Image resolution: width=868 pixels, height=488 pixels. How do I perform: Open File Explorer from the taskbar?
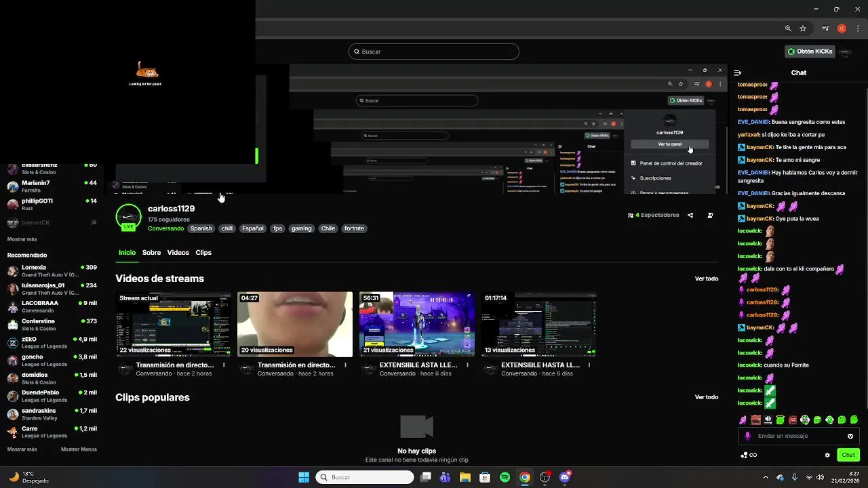click(x=465, y=477)
